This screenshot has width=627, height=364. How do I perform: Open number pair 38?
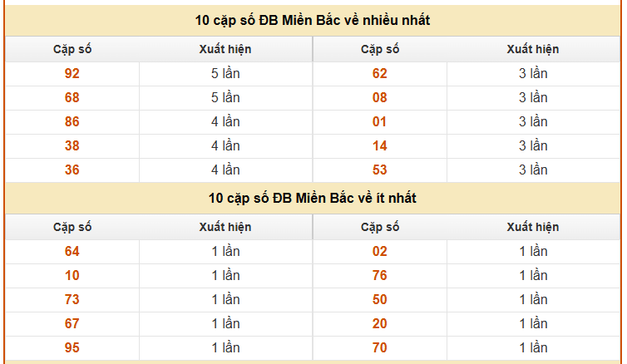click(x=72, y=145)
